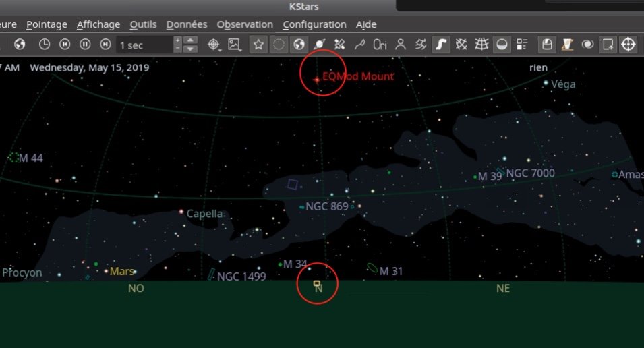The height and width of the screenshot is (348, 644).
Task: Open the spiral galaxy toolbar icon
Action: point(588,45)
